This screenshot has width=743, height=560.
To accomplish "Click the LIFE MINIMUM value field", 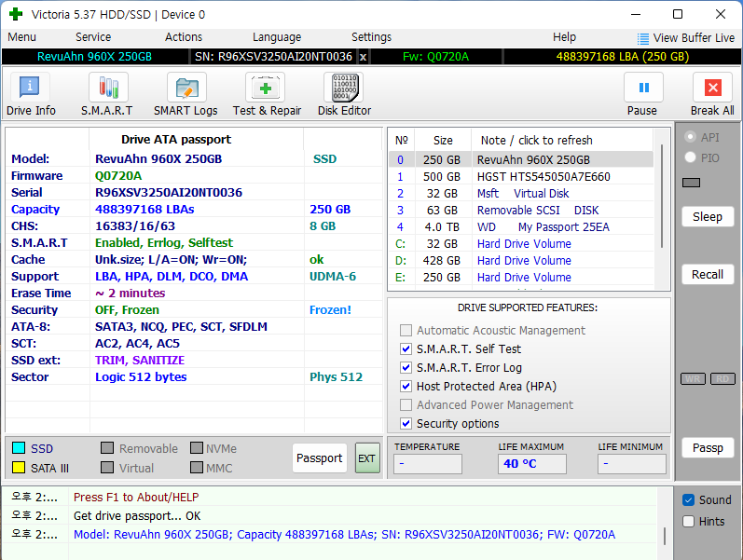I will point(632,464).
